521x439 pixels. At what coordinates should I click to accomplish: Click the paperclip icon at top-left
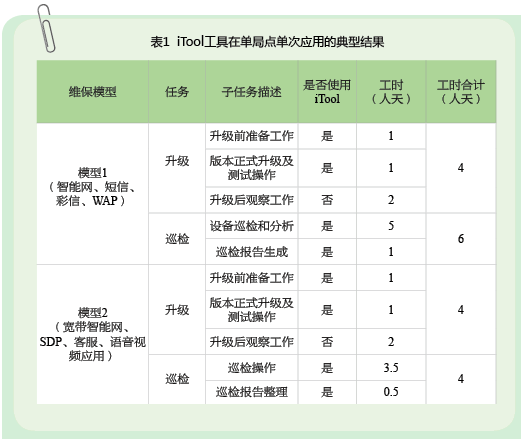(46, 28)
